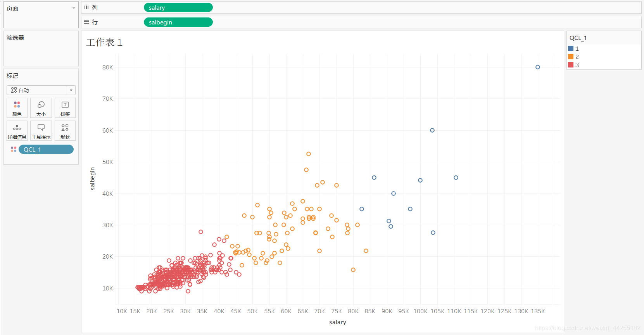
Task: Open the Color (颜色) marks card
Action: click(17, 108)
